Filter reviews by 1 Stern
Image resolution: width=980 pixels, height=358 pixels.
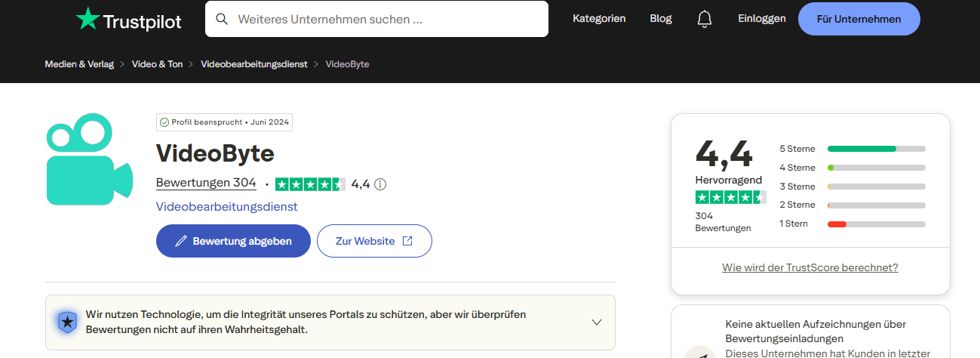(x=852, y=224)
